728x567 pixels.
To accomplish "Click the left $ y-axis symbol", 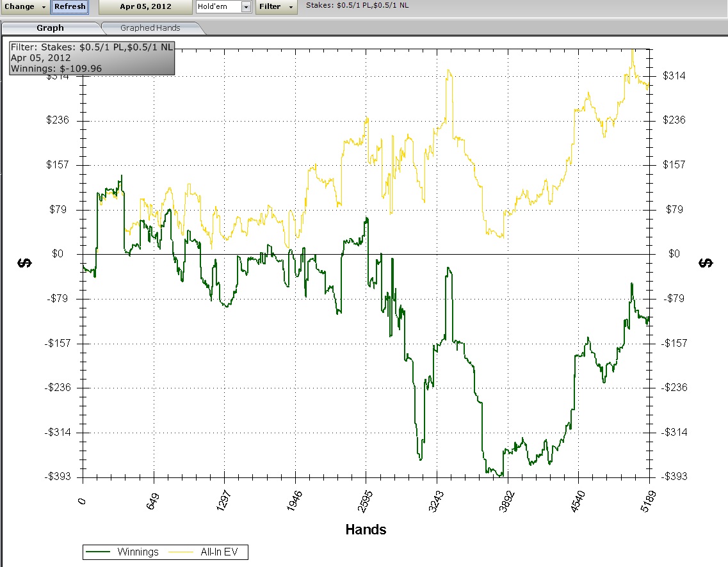I will pos(25,263).
